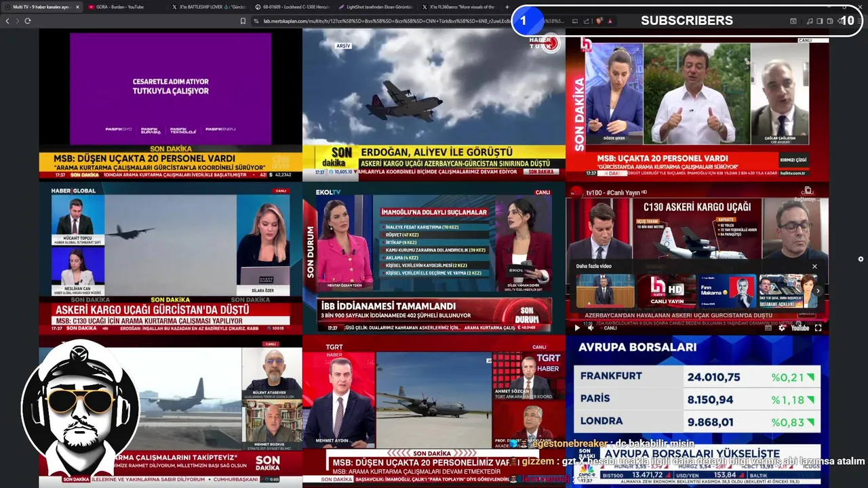Open Brave Rewards triangle icon
This screenshot has width=868, height=488.
coord(610,21)
